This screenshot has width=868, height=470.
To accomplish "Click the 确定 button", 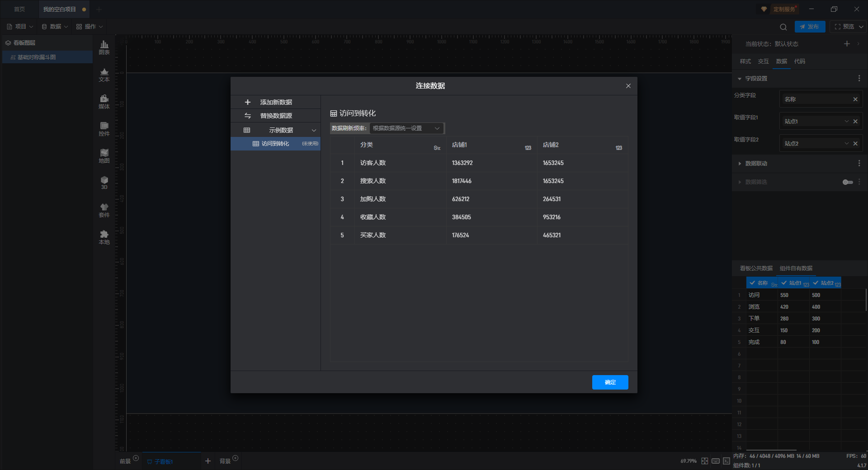I will 610,382.
